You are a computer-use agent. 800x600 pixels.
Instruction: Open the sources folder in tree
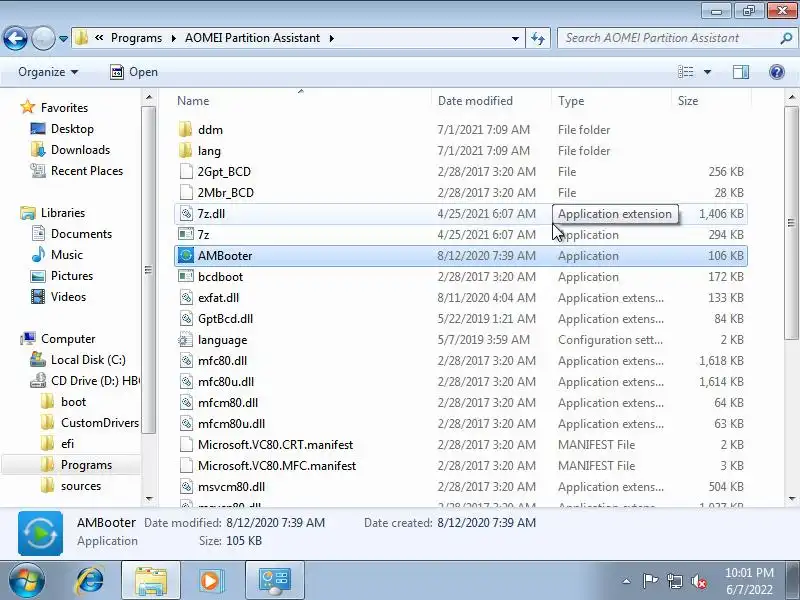click(x=81, y=486)
